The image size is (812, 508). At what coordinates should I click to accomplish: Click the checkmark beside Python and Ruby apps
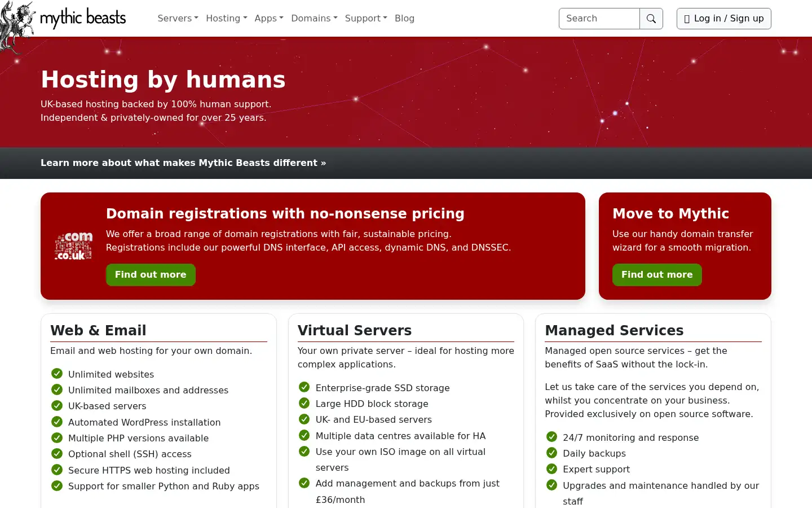click(57, 485)
